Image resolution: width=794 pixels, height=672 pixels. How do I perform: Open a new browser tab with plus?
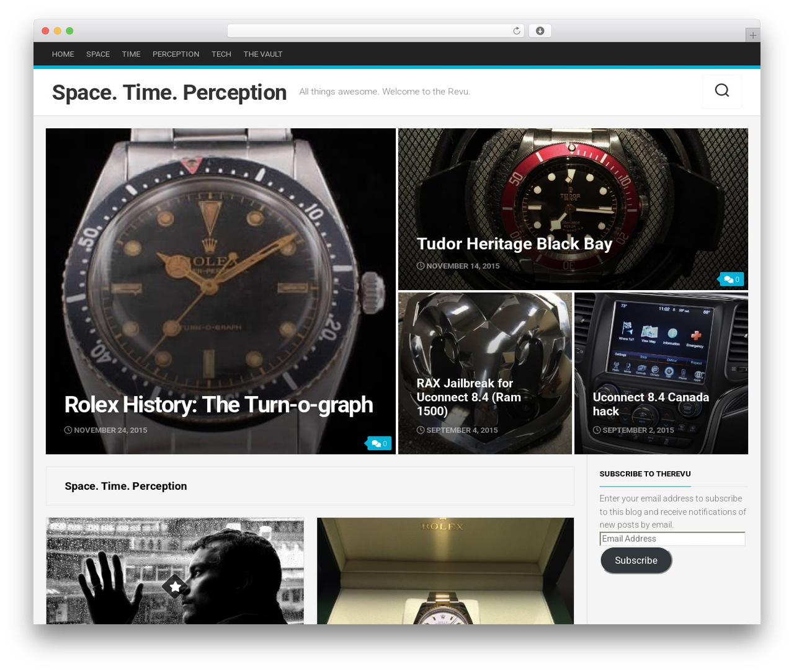(x=752, y=35)
